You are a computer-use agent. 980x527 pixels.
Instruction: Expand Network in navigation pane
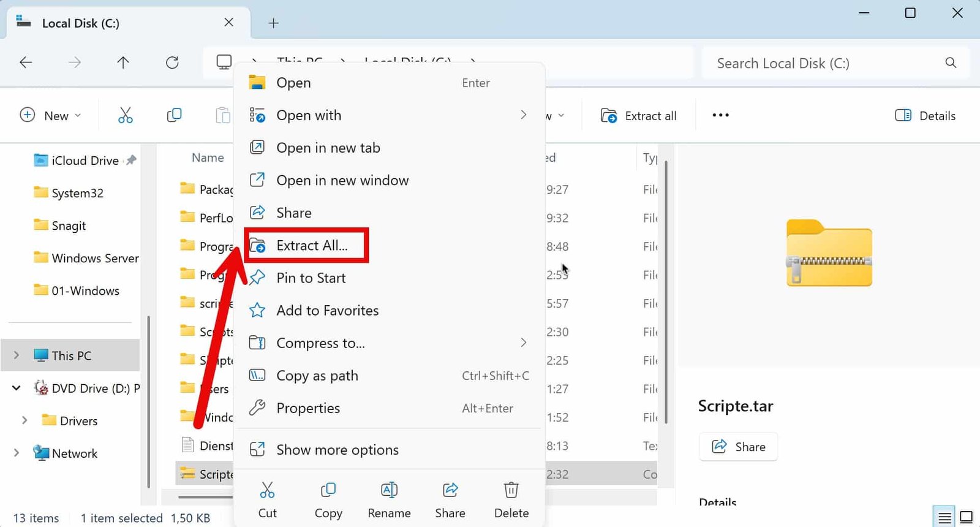(x=17, y=453)
